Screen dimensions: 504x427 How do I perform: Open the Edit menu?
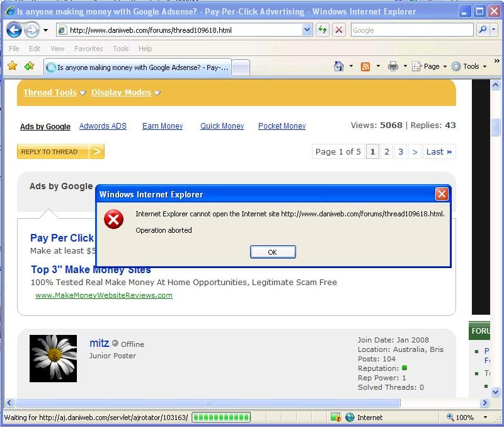(35, 49)
